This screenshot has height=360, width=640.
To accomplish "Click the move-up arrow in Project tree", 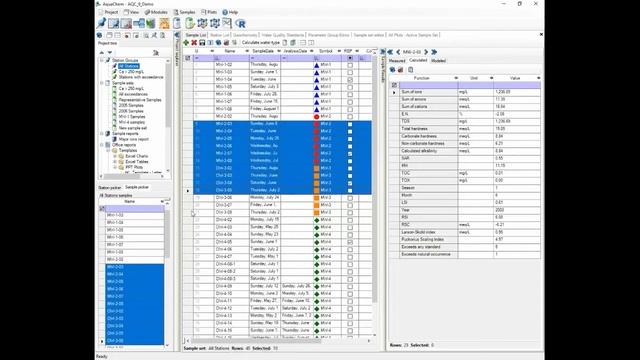I will [x=102, y=53].
